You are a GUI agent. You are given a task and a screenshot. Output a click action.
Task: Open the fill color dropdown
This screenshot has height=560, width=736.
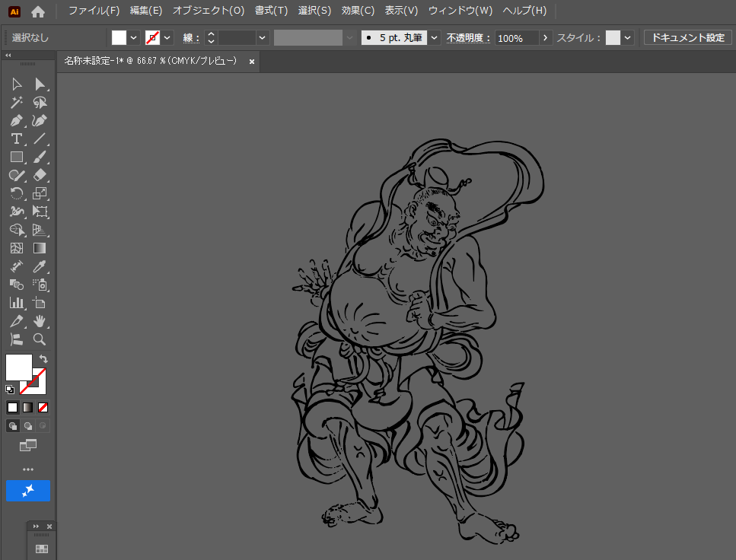[134, 37]
